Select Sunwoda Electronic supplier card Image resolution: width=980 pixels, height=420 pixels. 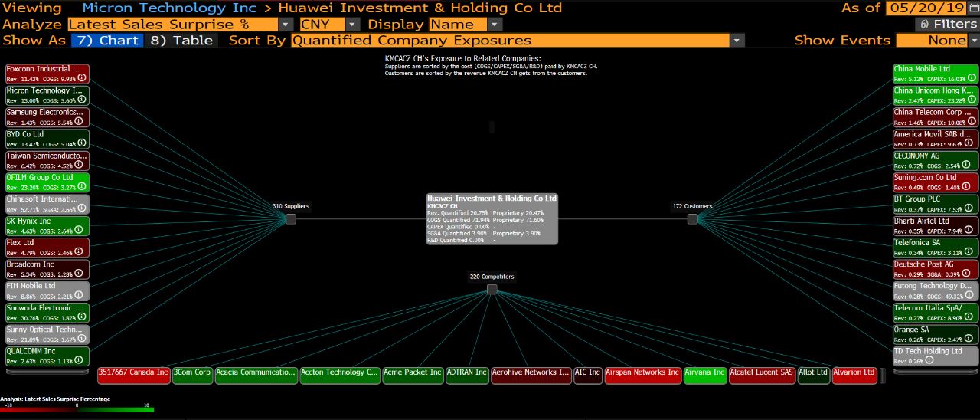(47, 313)
